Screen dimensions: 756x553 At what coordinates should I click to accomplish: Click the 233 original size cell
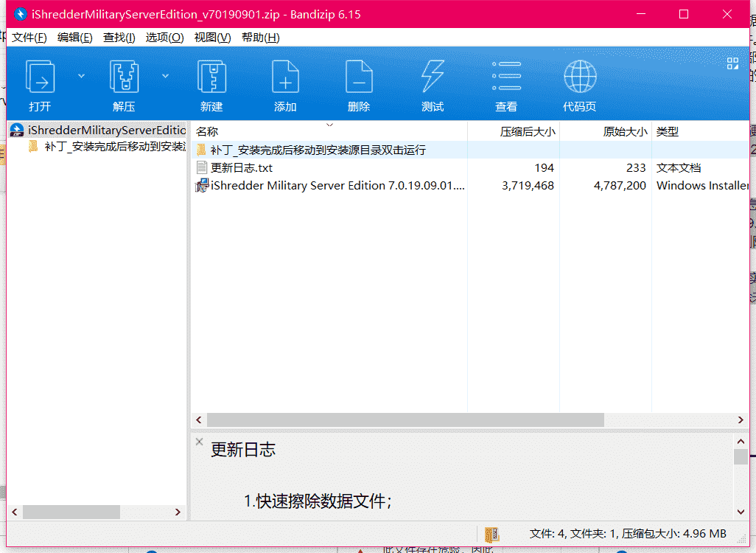pos(636,168)
